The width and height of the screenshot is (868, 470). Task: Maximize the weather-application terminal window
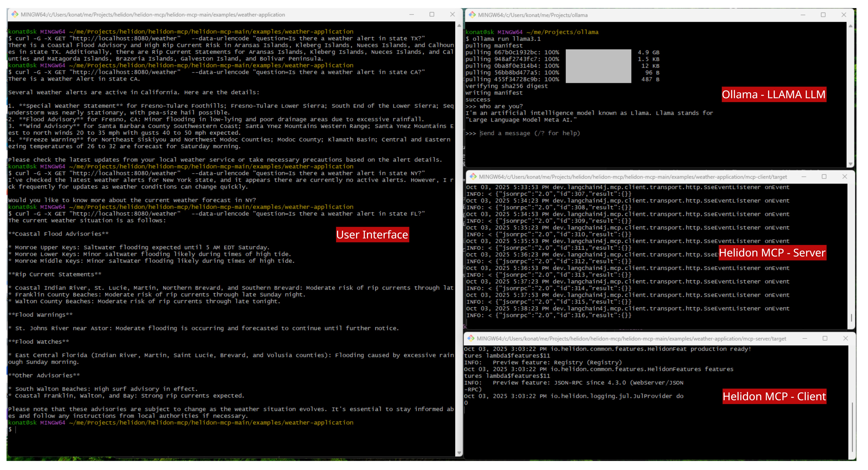point(432,15)
